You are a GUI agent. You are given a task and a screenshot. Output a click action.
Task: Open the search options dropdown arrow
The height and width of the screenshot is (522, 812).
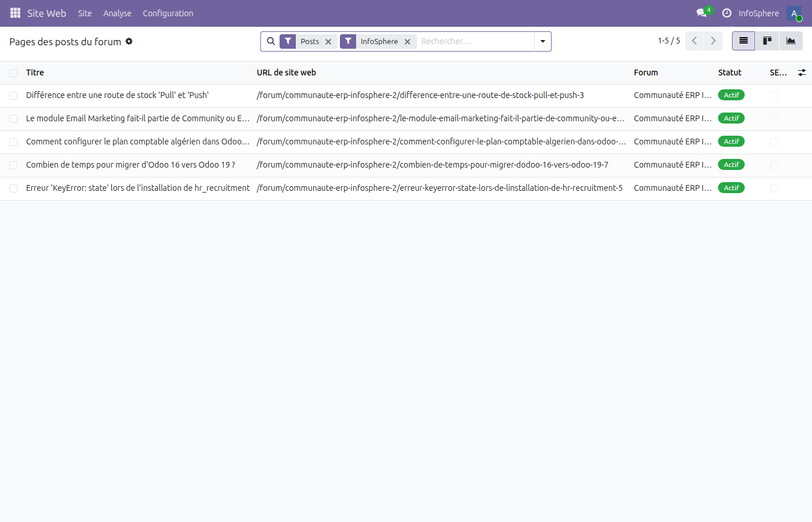[542, 41]
